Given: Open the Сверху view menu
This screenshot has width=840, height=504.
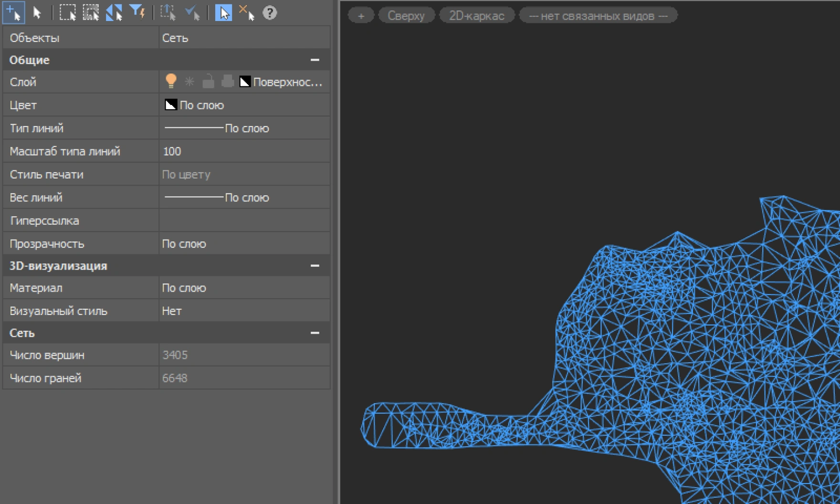Looking at the screenshot, I should (406, 16).
